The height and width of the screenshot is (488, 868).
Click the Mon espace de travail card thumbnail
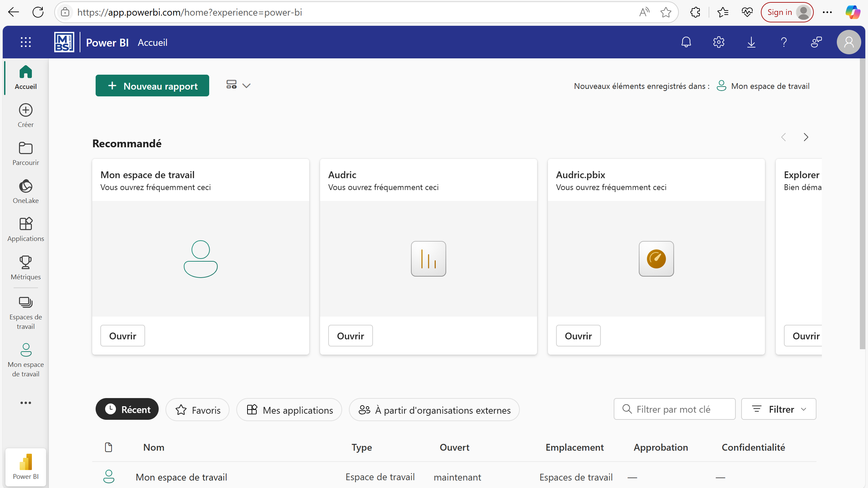(201, 259)
